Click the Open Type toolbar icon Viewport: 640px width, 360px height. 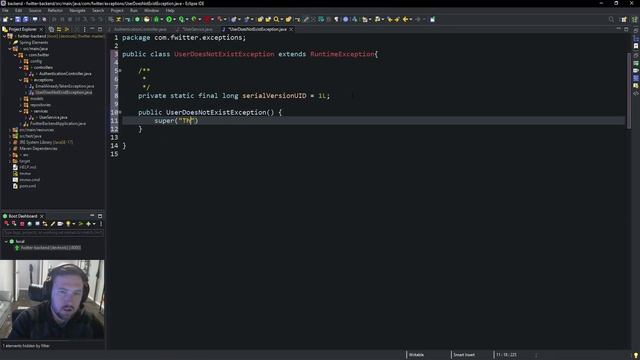click(x=260, y=19)
